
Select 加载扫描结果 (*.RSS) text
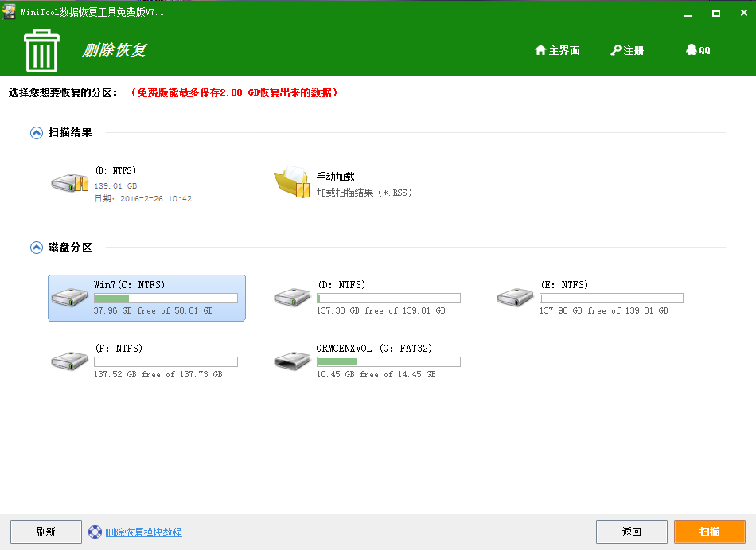364,193
